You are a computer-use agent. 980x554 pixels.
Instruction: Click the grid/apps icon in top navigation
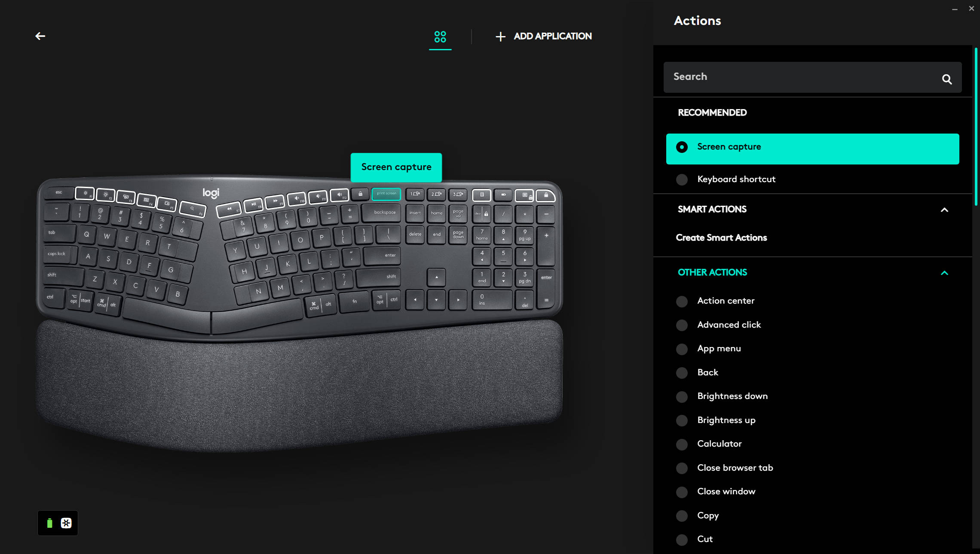(x=440, y=37)
